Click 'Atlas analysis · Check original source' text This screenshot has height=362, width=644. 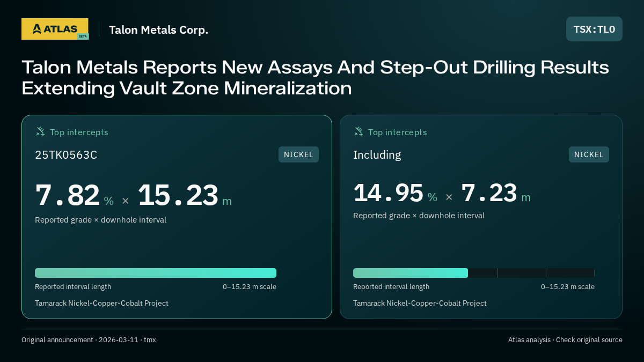tap(565, 339)
